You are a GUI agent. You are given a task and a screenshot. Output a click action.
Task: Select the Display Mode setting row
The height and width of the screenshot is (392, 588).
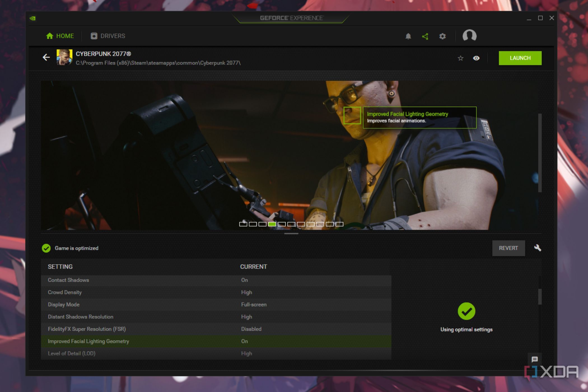(216, 305)
